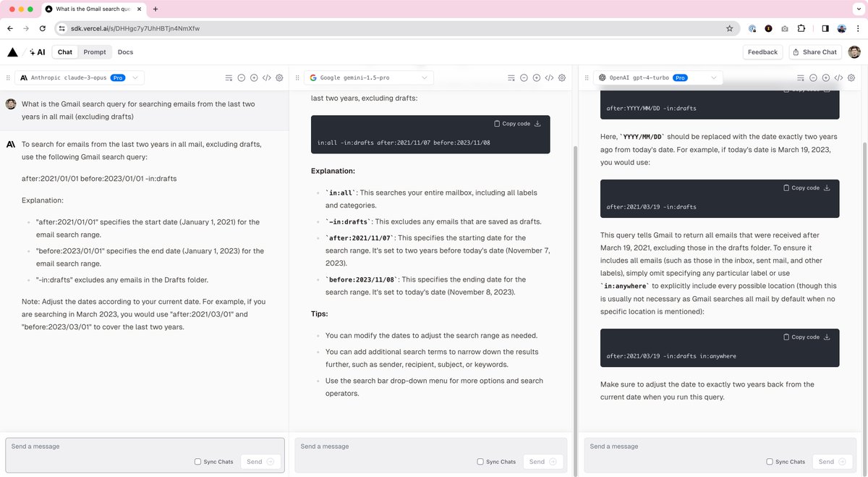
Task: Toggle Sync Chats checkbox under gemini panel
Action: 480,462
